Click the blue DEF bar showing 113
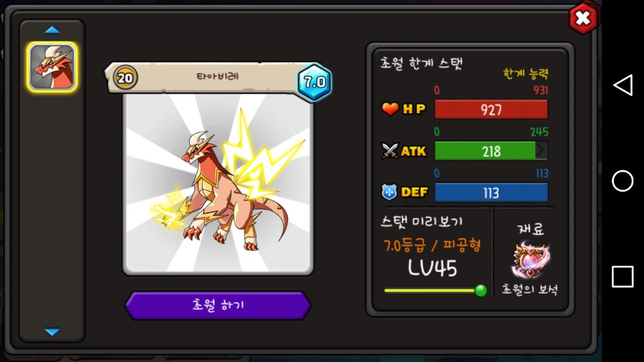The height and width of the screenshot is (362, 644). point(491,192)
